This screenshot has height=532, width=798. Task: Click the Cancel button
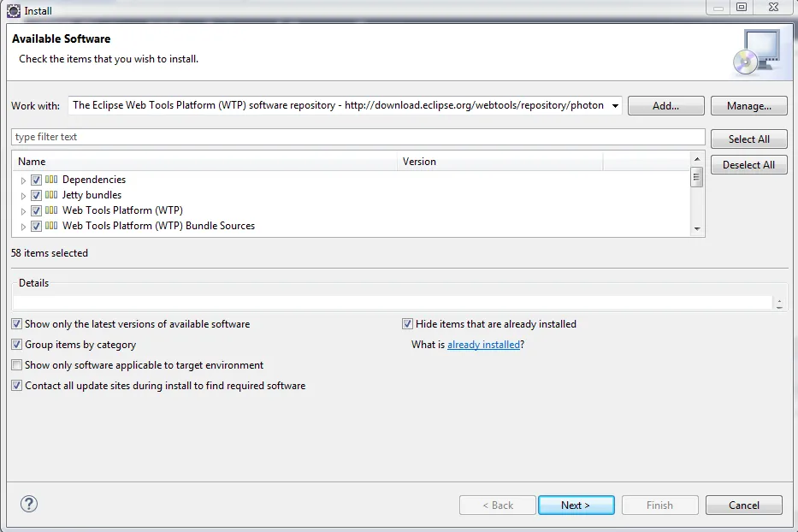pos(743,505)
